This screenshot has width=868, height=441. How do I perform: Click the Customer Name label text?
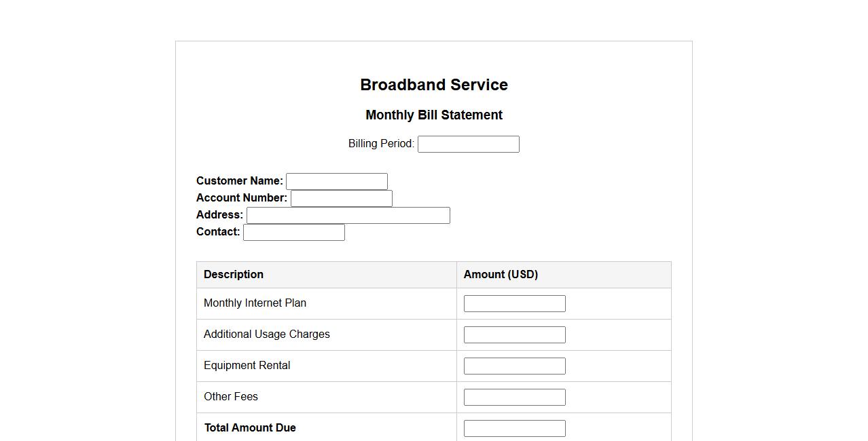[239, 181]
